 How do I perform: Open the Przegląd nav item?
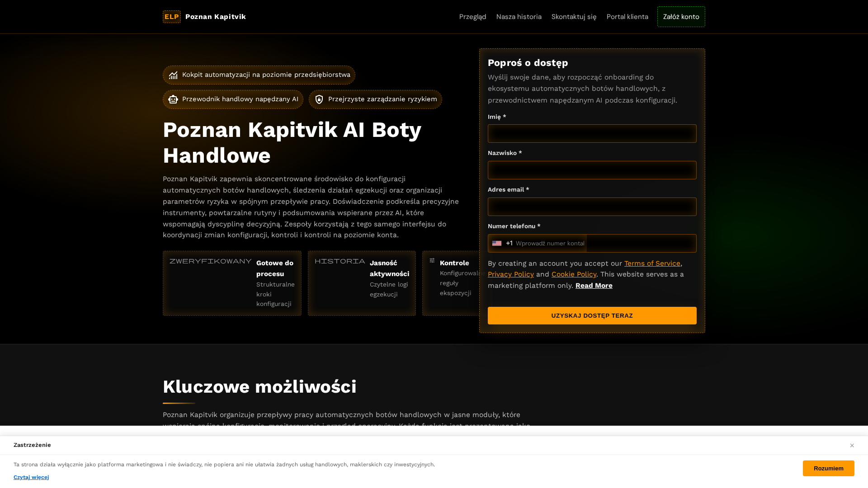pos(472,17)
